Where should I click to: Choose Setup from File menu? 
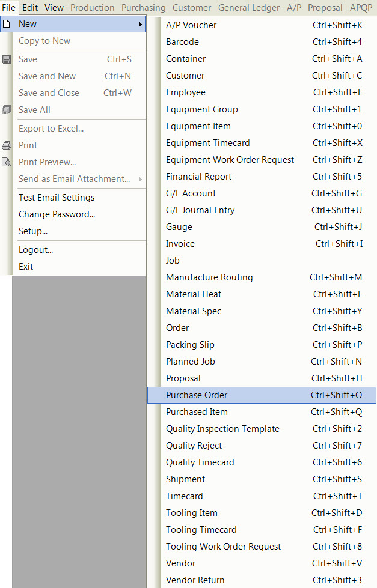click(33, 231)
